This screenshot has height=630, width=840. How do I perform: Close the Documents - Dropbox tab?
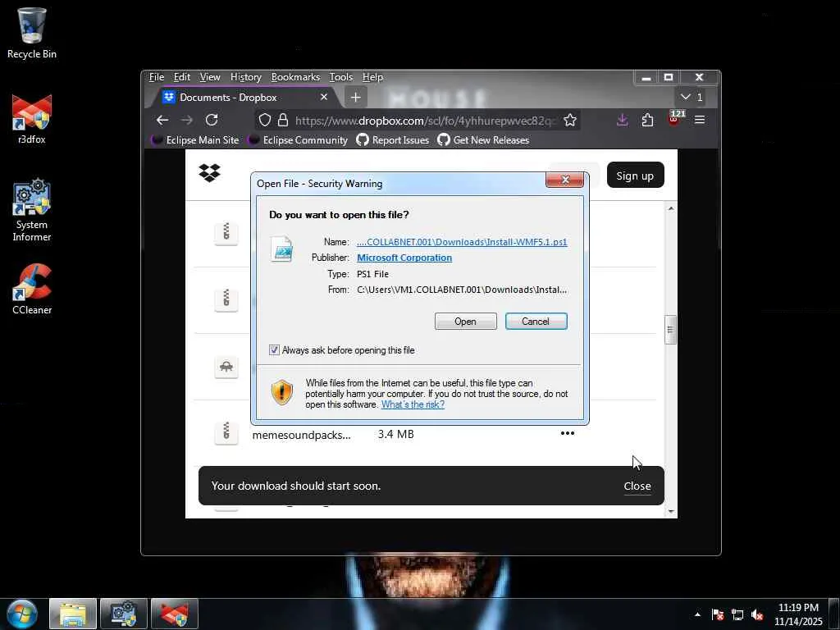pyautogui.click(x=323, y=97)
